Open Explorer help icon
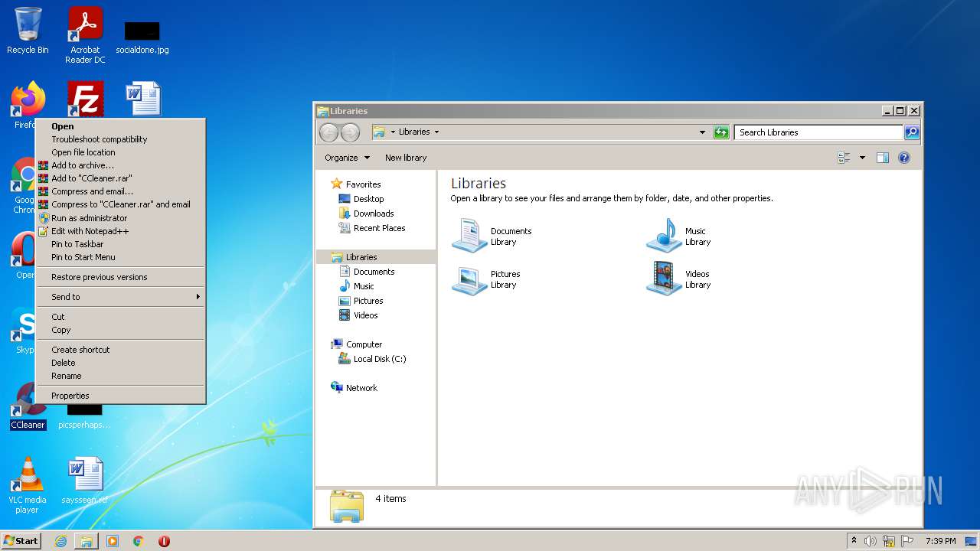The width and height of the screenshot is (980, 551). tap(904, 158)
